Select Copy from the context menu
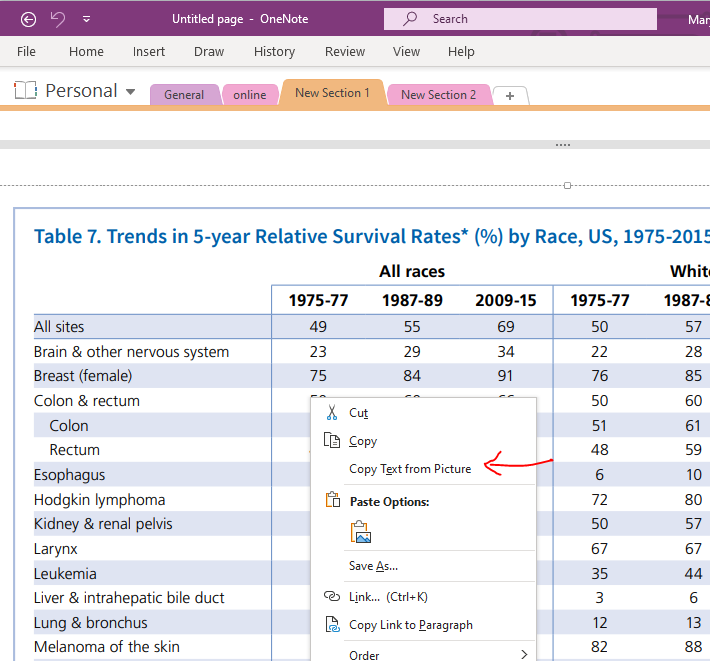 pos(362,441)
